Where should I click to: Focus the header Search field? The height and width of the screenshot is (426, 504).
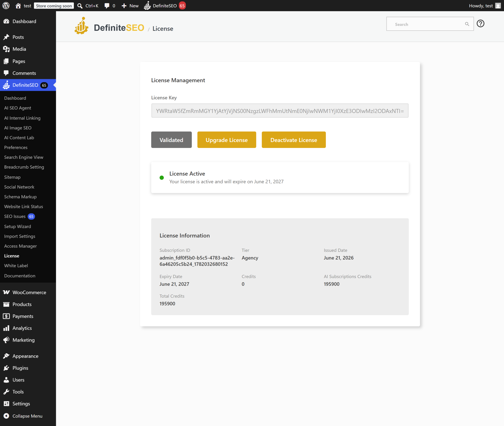point(430,24)
